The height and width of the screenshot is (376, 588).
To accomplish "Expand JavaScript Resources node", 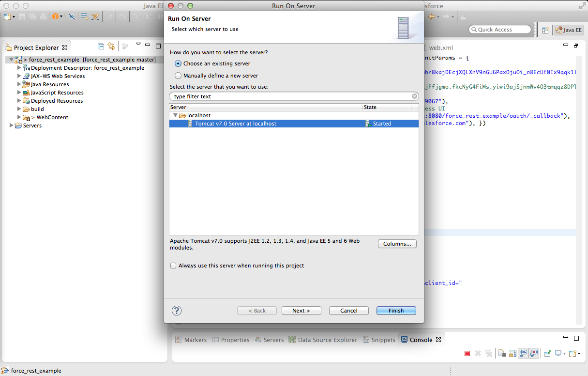I will coord(19,93).
